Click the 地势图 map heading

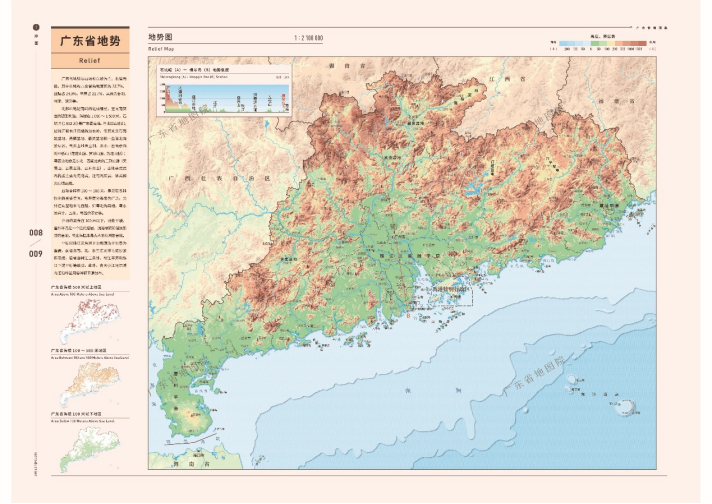click(160, 37)
